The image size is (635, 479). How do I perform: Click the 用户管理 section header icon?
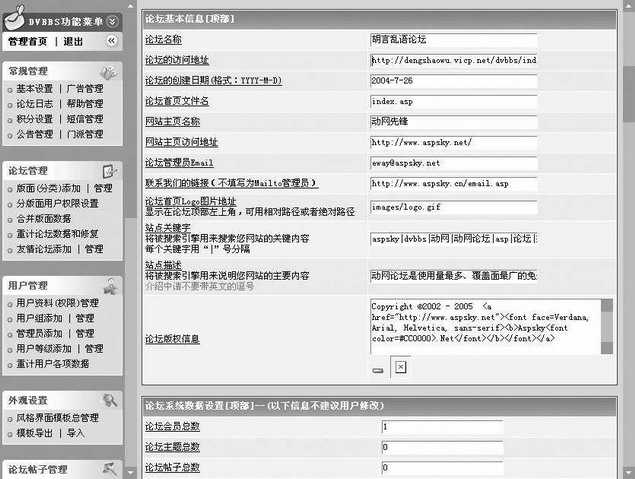coord(111,286)
